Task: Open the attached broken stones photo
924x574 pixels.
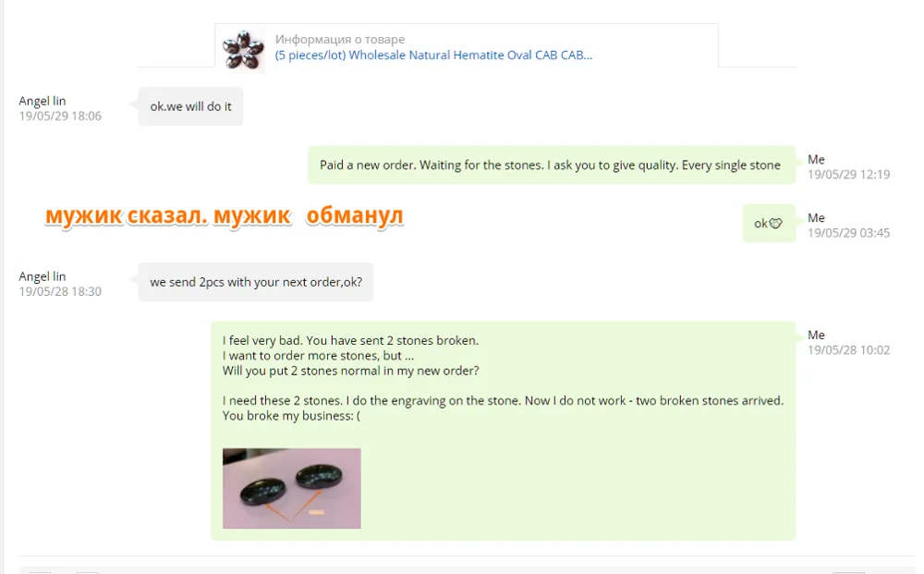Action: 292,489
